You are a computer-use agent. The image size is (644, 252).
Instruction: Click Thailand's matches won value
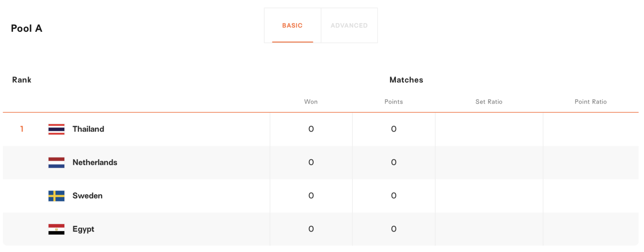pyautogui.click(x=311, y=129)
